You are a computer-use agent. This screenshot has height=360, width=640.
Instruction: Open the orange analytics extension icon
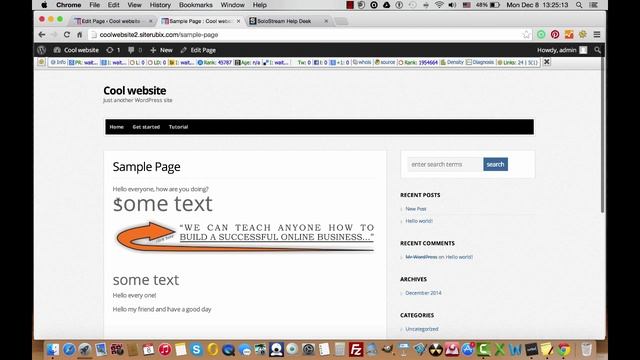click(x=569, y=35)
